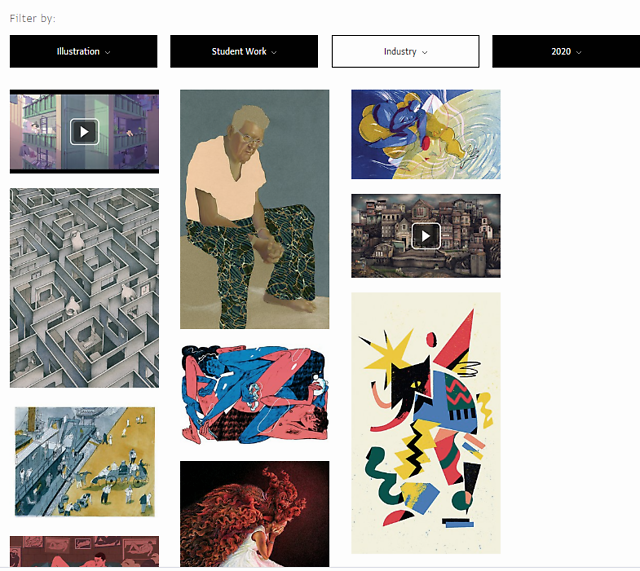The height and width of the screenshot is (571, 640).
Task: Click the chevron next to Illustration
Action: coord(107,53)
